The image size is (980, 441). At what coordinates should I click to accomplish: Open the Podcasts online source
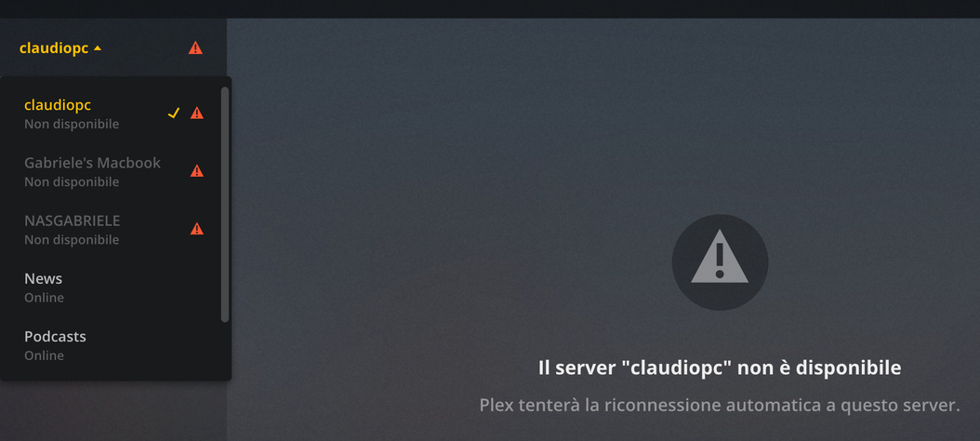[114, 345]
